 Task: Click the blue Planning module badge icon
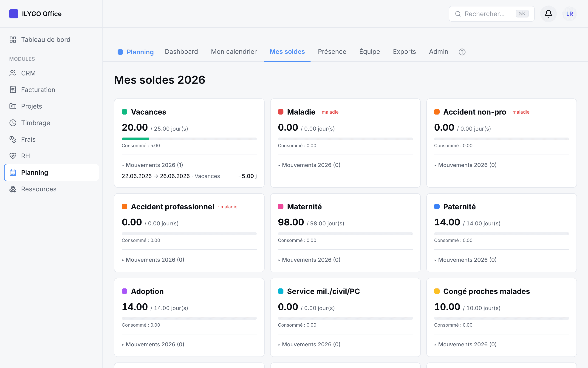pyautogui.click(x=120, y=52)
